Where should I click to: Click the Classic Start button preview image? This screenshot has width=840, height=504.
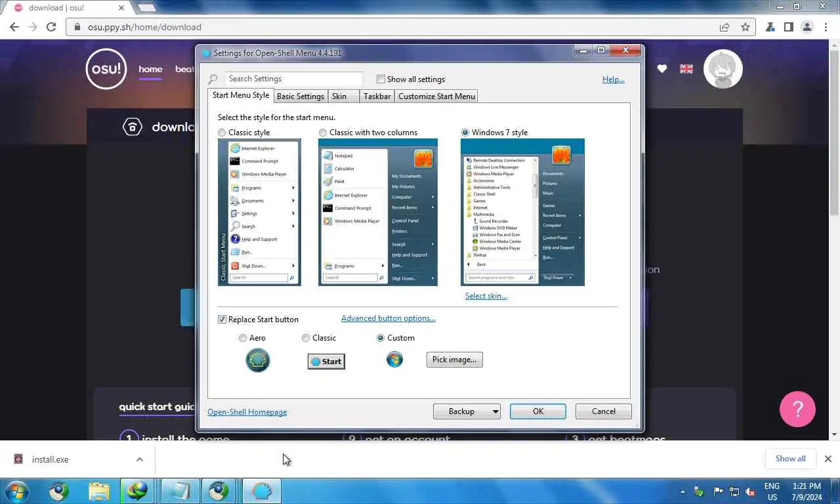click(326, 362)
